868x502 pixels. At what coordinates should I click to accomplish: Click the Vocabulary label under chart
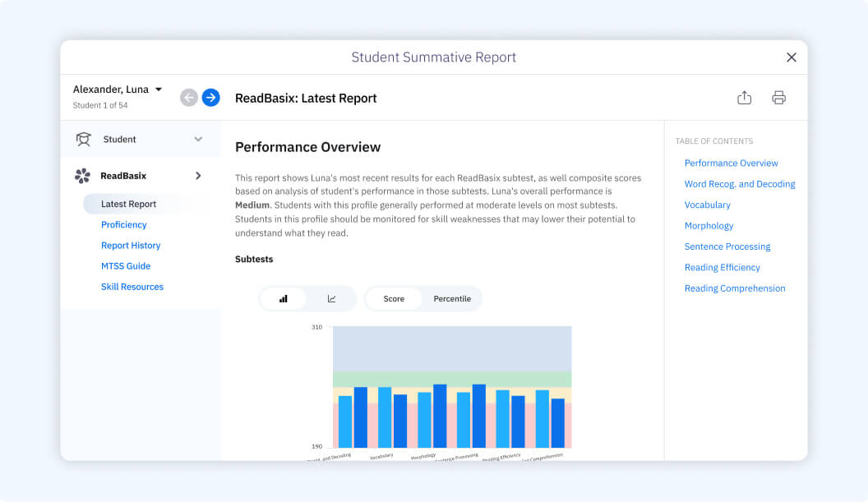[381, 456]
